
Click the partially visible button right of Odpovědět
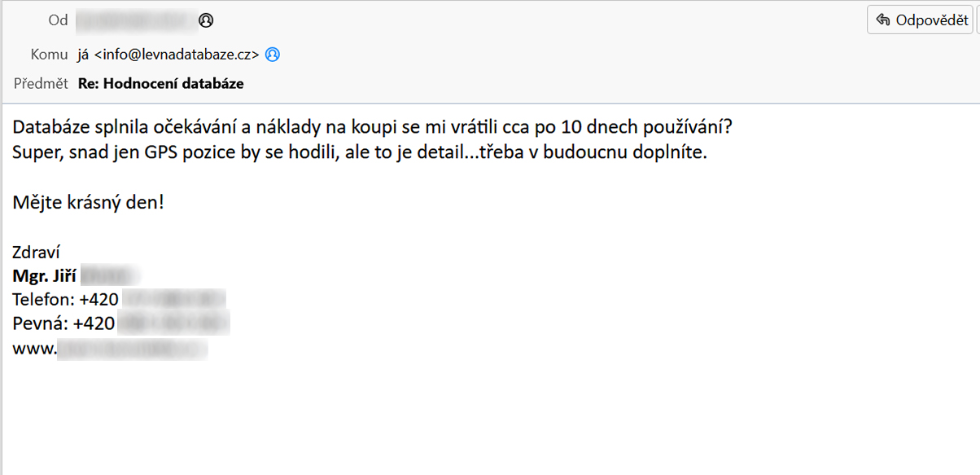pos(978,20)
